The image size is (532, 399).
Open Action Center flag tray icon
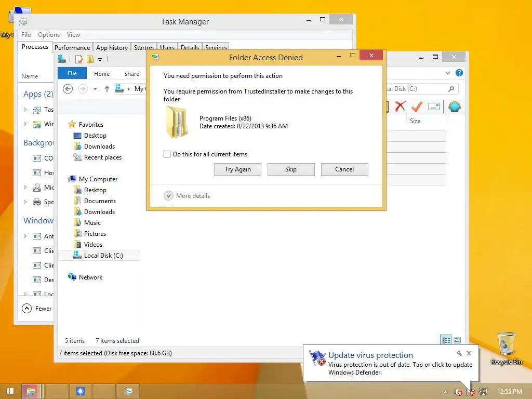(x=471, y=392)
